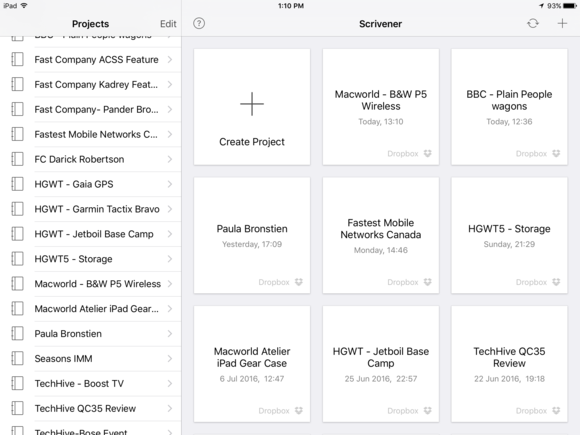Tap the plus icon in top bar
580x435 pixels.
click(x=562, y=24)
